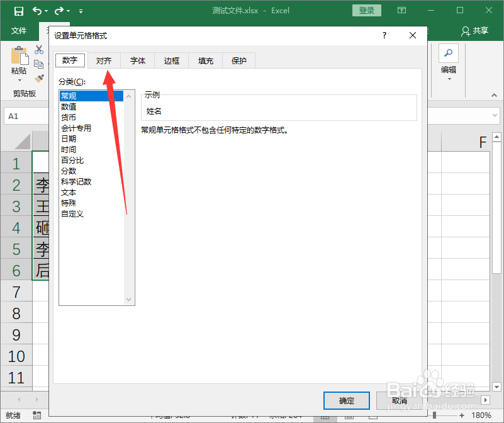
Task: Click the dialog help question mark
Action: [x=384, y=35]
